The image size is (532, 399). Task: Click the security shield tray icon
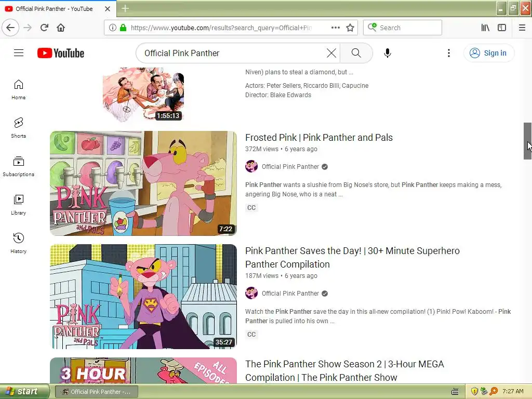[x=474, y=392]
